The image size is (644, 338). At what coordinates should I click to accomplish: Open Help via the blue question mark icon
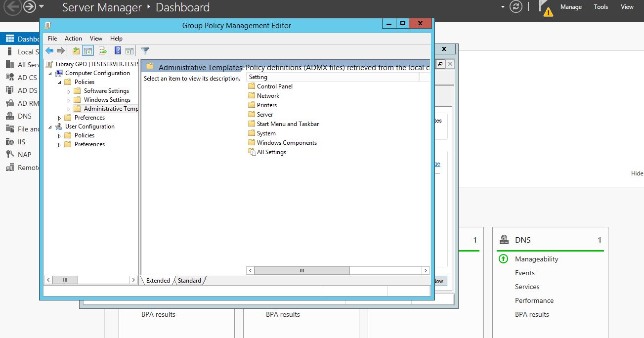[x=118, y=50]
